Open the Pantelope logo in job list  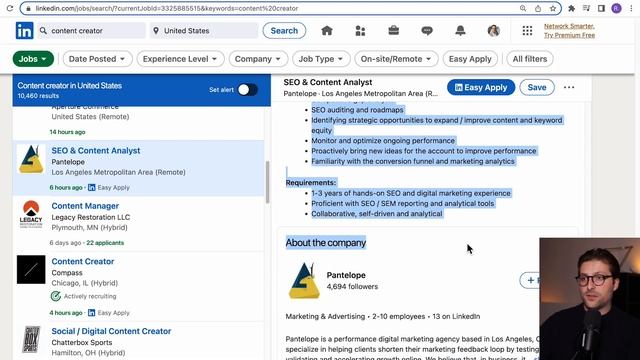point(31,160)
